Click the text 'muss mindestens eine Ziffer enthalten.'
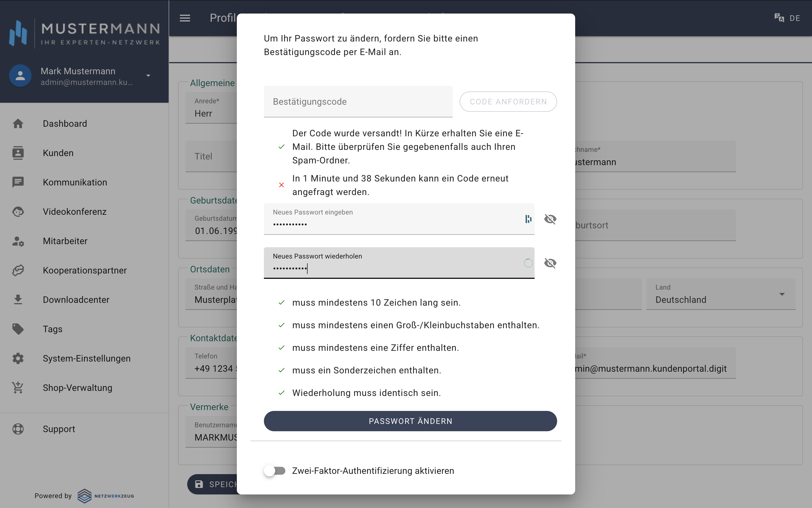Image resolution: width=812 pixels, height=508 pixels. click(376, 348)
